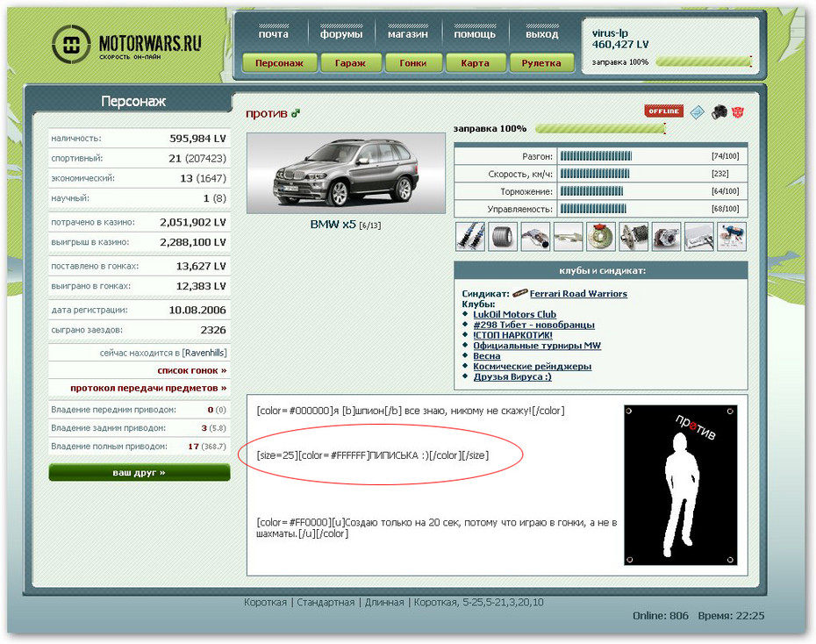This screenshot has height=644, width=816.
Task: Select the exhaust muffler part icon
Action: pos(535,237)
